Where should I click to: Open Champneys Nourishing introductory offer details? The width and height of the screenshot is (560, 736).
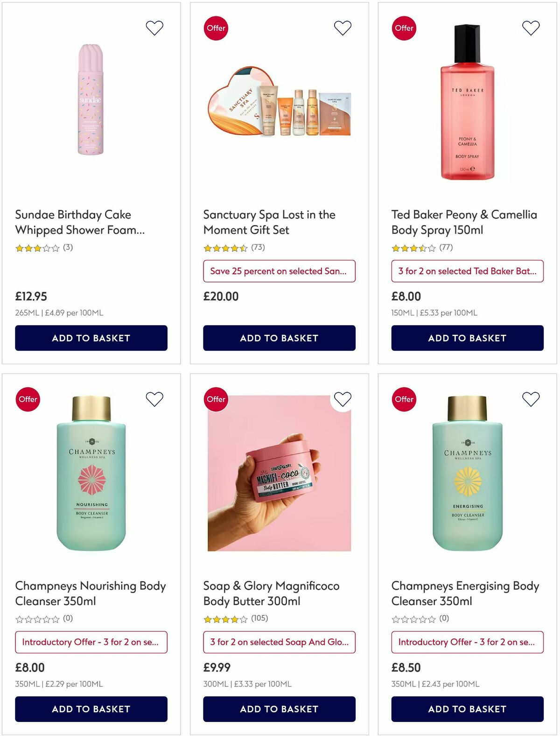tap(91, 642)
